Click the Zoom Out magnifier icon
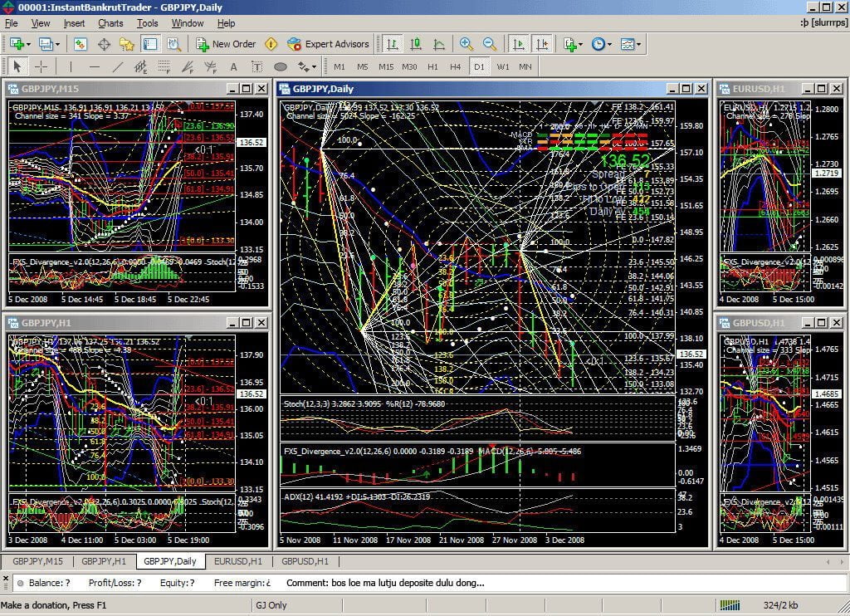 point(490,44)
